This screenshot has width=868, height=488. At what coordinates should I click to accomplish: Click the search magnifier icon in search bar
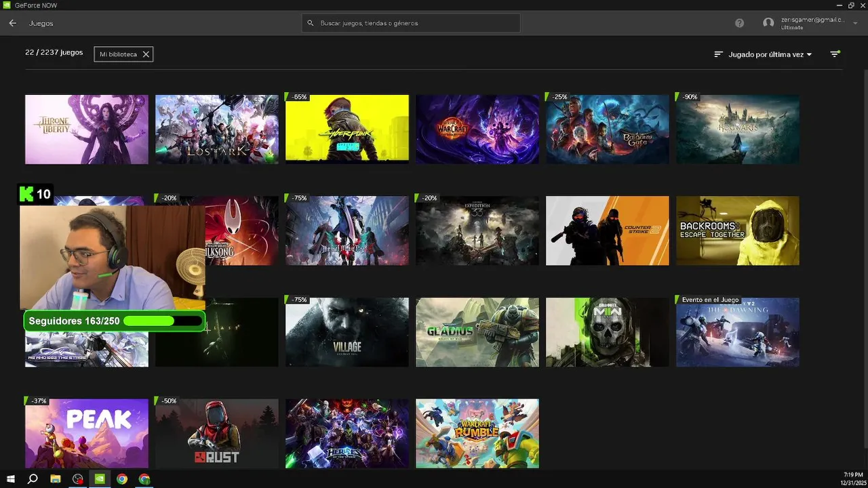tap(311, 23)
